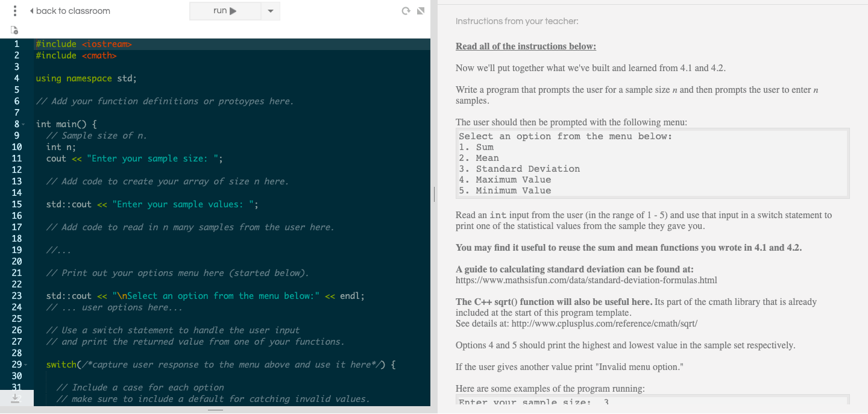Screen dimensions: 868x414
Task: Click the cplusplus sqrt reference URL
Action: click(x=605, y=324)
